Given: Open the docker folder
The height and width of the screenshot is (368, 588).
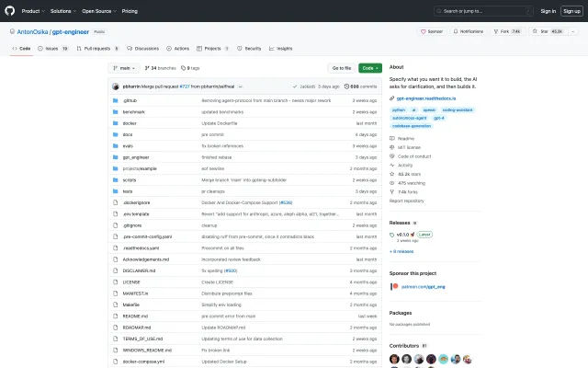Looking at the screenshot, I should [x=130, y=123].
